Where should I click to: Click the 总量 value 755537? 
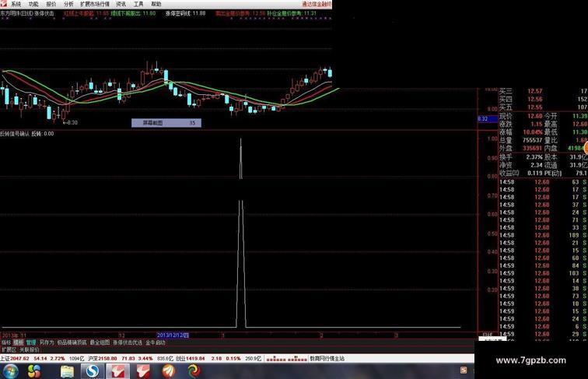click(x=532, y=140)
